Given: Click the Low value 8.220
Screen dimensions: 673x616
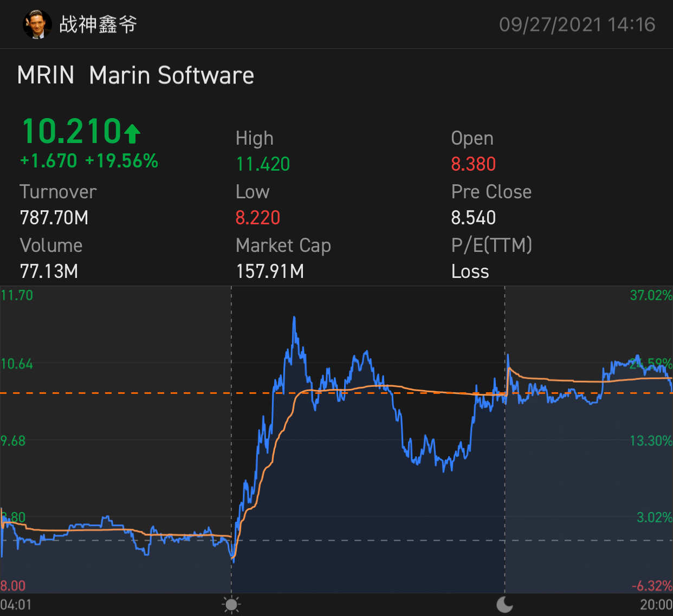Looking at the screenshot, I should click(258, 217).
